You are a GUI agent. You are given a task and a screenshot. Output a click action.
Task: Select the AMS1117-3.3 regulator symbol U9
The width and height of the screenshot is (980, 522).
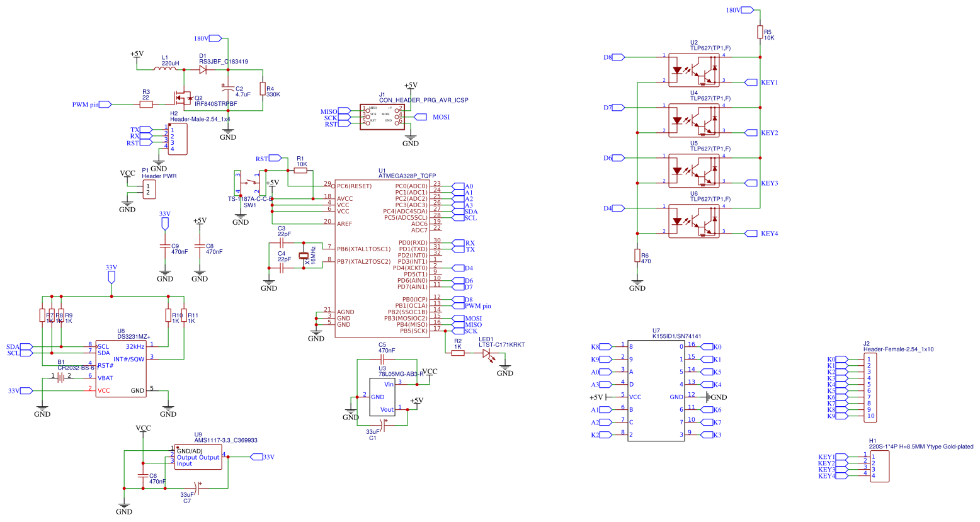click(x=197, y=457)
